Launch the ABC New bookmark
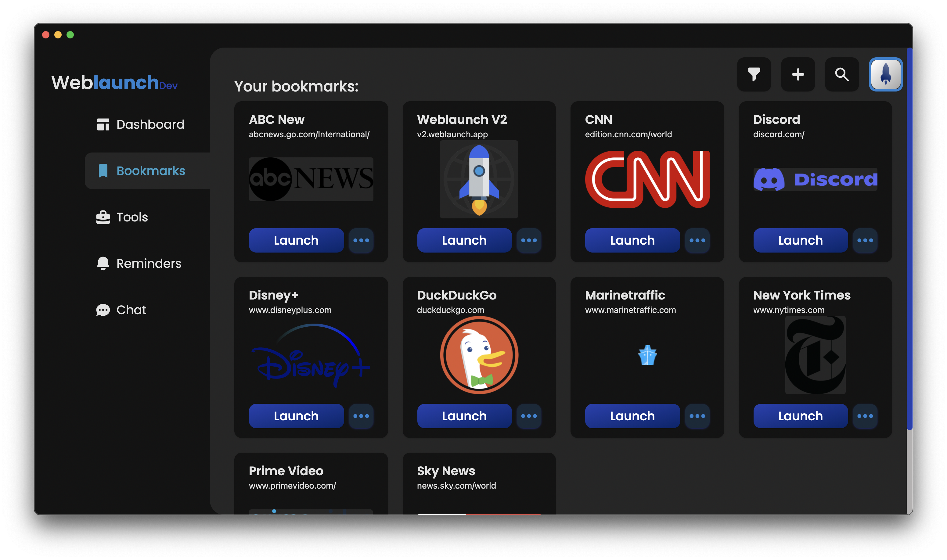The image size is (947, 560). pyautogui.click(x=296, y=240)
